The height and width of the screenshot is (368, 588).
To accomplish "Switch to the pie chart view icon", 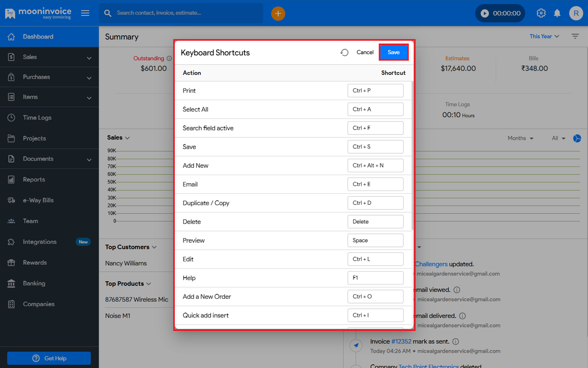I will pyautogui.click(x=577, y=139).
